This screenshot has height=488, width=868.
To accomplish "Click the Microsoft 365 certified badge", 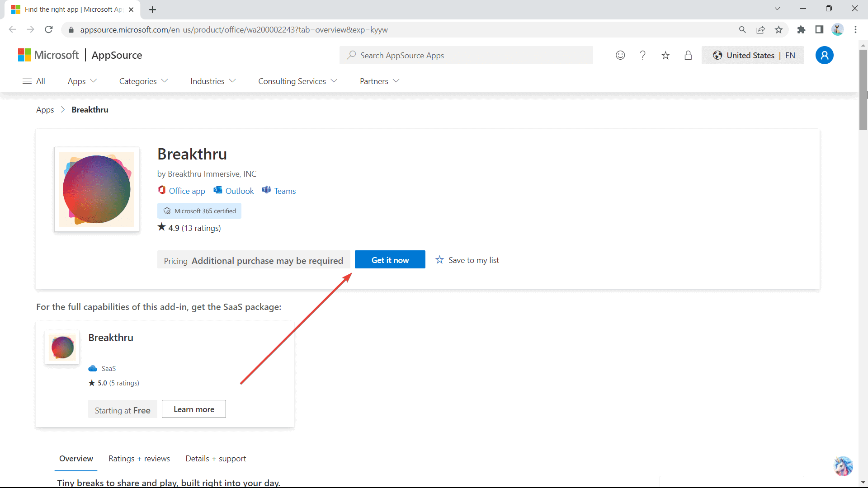I will point(199,211).
